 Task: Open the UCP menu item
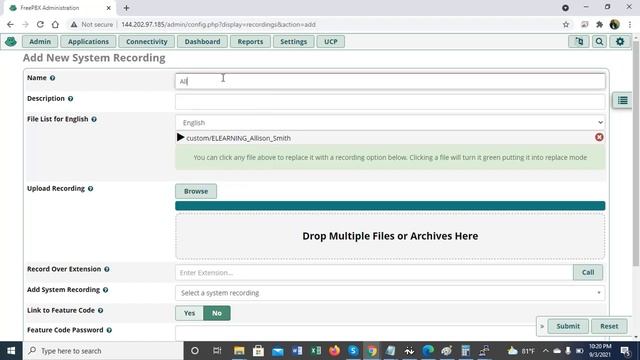[x=331, y=41]
